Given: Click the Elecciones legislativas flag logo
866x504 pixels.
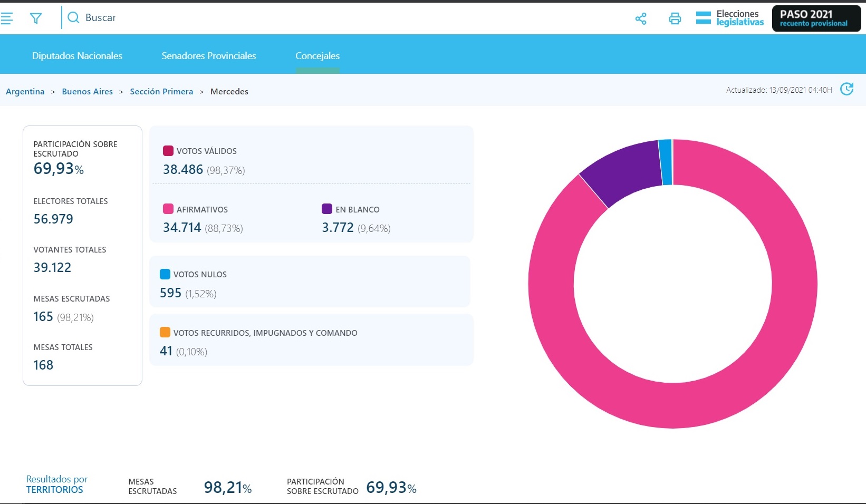Looking at the screenshot, I should point(704,18).
